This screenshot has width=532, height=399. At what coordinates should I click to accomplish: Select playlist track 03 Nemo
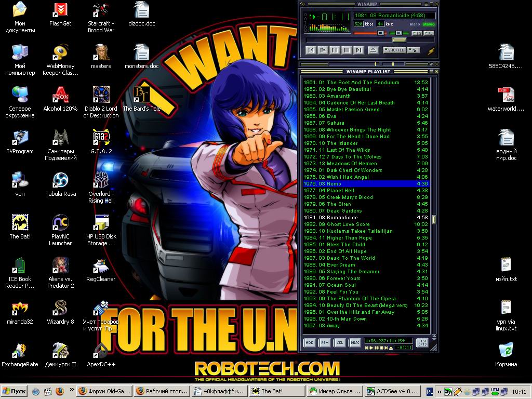[x=366, y=183]
